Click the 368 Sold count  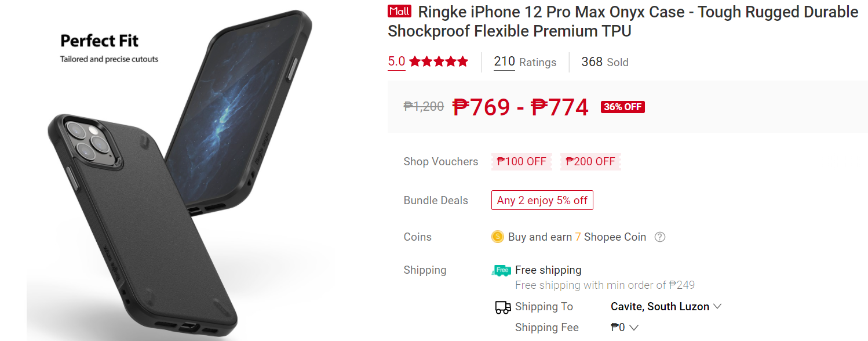pyautogui.click(x=605, y=62)
